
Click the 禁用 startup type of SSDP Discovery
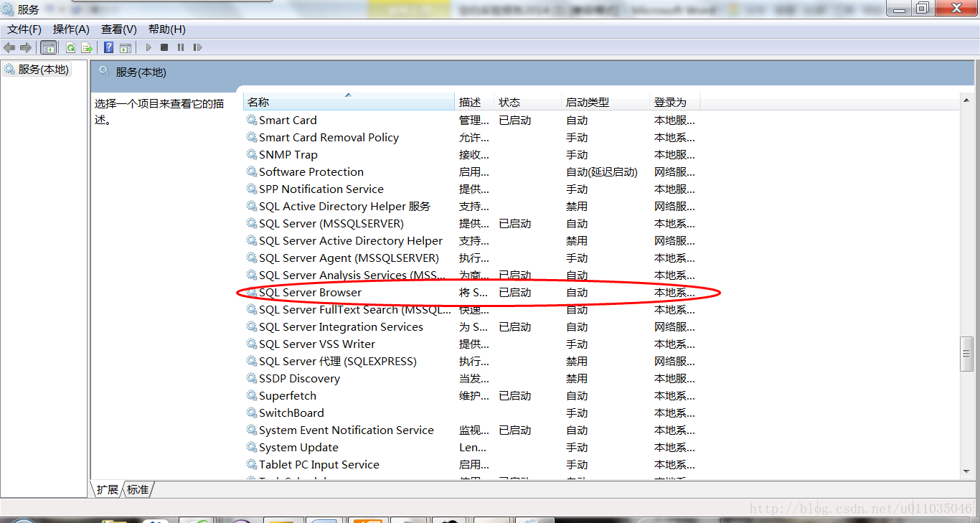[x=577, y=379]
